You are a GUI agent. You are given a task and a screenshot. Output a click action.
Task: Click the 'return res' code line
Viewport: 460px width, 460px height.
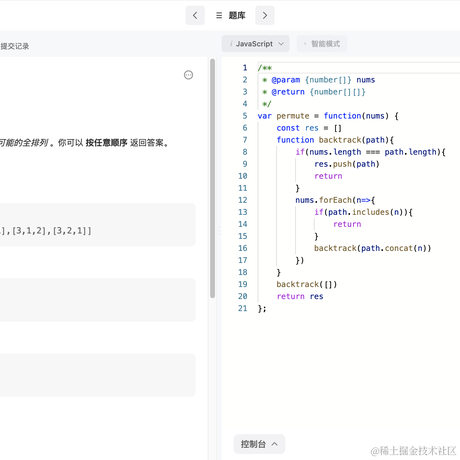pyautogui.click(x=300, y=296)
